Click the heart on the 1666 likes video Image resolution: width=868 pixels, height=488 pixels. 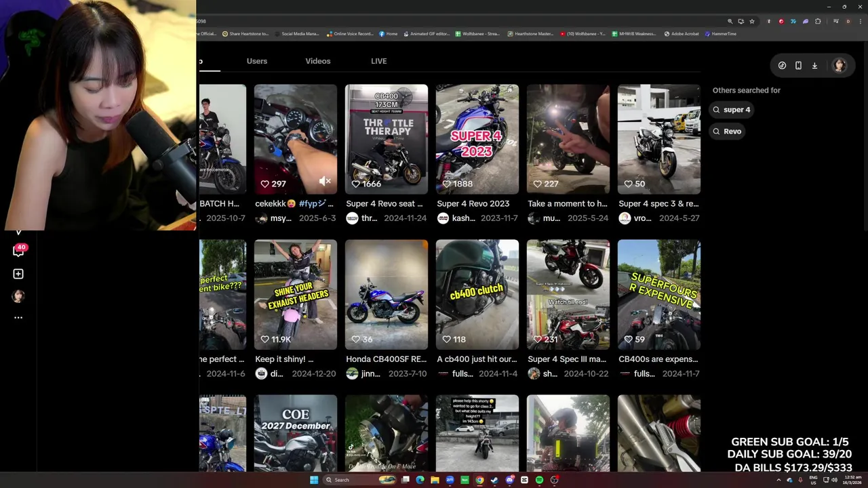coord(356,184)
